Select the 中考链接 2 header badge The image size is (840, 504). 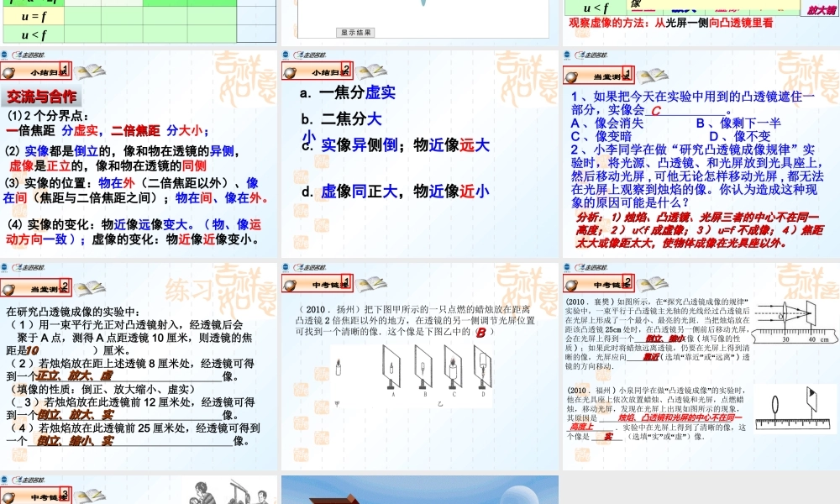(598, 284)
